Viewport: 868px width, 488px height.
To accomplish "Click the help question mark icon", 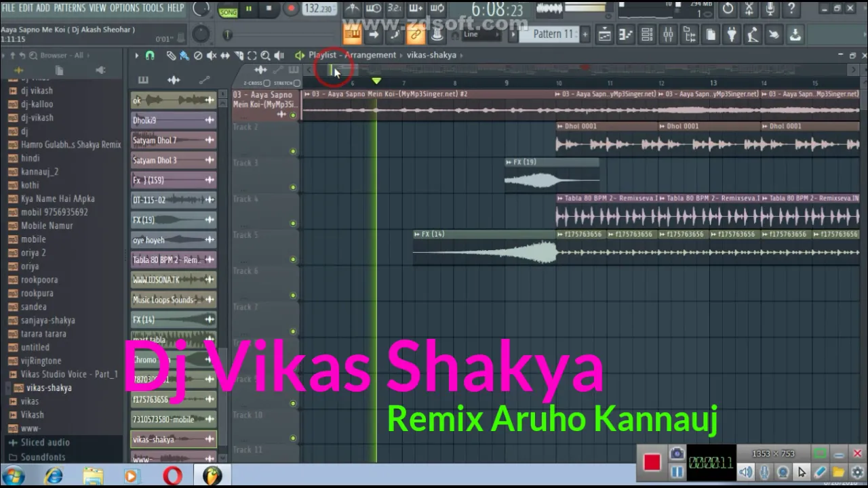I will click(791, 9).
